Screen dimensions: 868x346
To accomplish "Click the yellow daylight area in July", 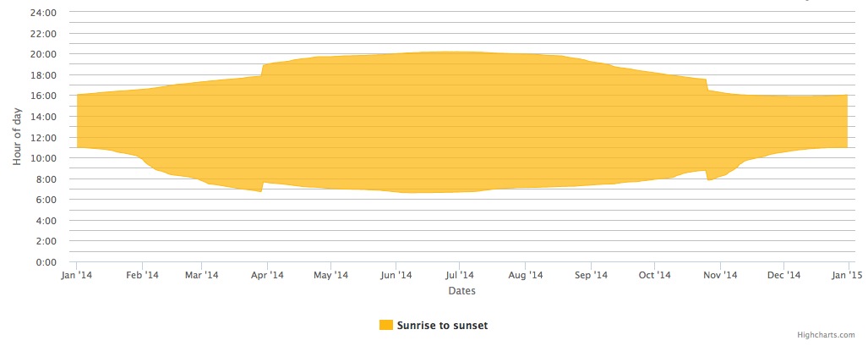I will pyautogui.click(x=459, y=122).
